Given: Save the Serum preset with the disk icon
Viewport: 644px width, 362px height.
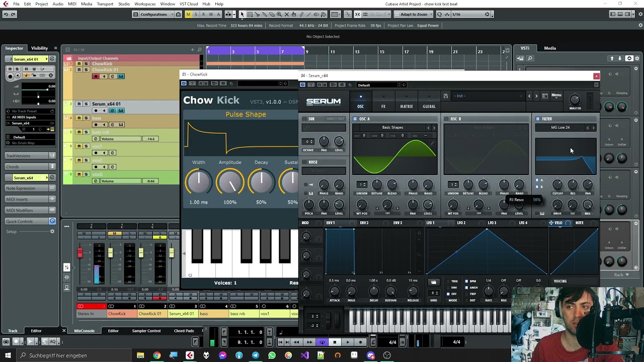Looking at the screenshot, I should click(x=446, y=96).
